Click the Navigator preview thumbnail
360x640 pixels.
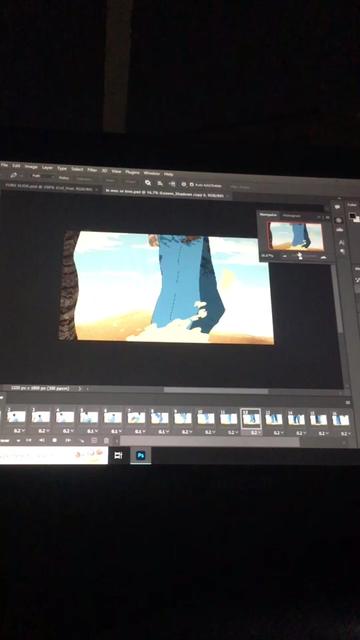click(x=296, y=236)
